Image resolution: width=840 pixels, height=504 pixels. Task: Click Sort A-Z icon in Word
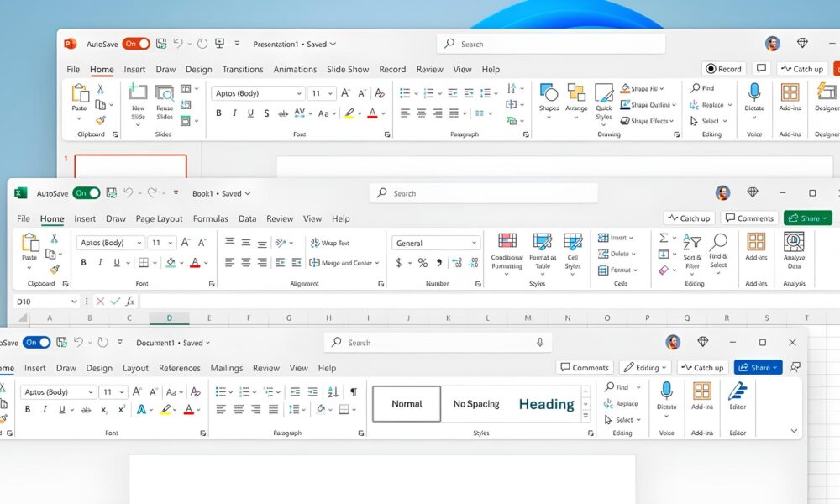point(333,392)
